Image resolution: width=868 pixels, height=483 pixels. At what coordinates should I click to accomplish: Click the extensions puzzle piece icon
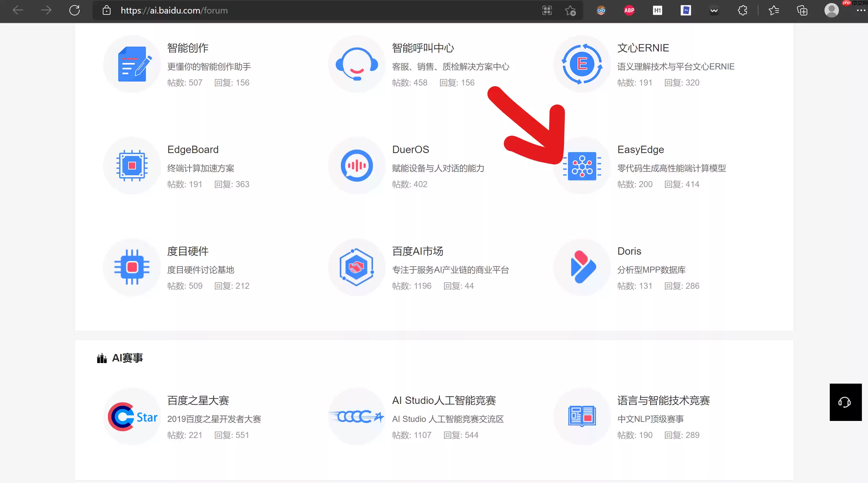tap(742, 11)
